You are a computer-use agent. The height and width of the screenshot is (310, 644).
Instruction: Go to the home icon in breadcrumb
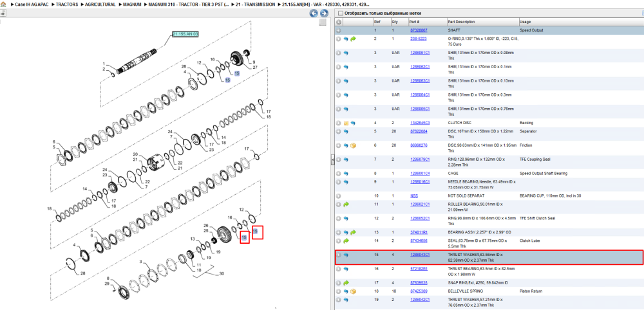coord(4,5)
